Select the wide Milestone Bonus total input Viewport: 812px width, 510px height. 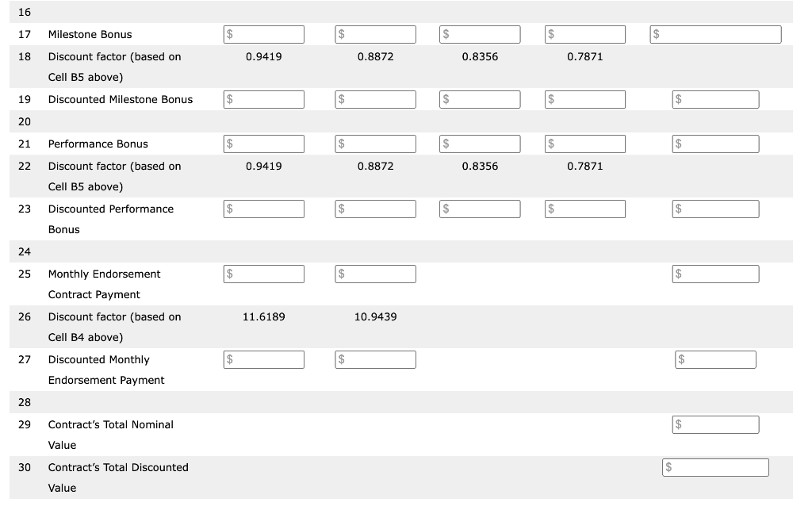click(x=715, y=35)
